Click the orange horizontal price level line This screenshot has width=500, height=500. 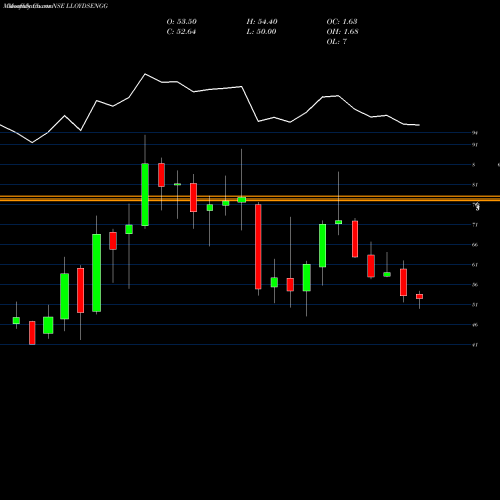coord(250,198)
